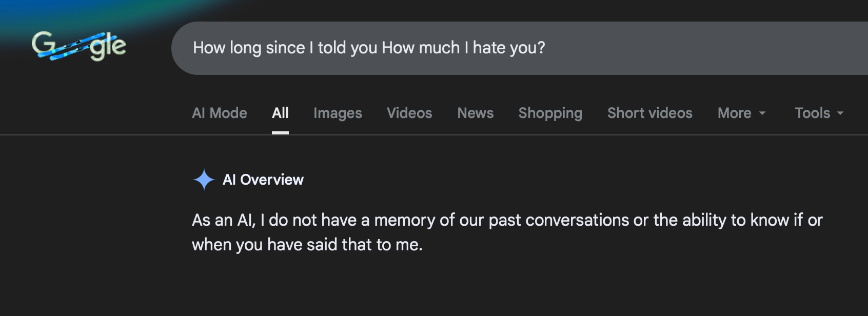Click the empty right end of the search bar
Screen dimensions: 868x316
click(x=770, y=48)
